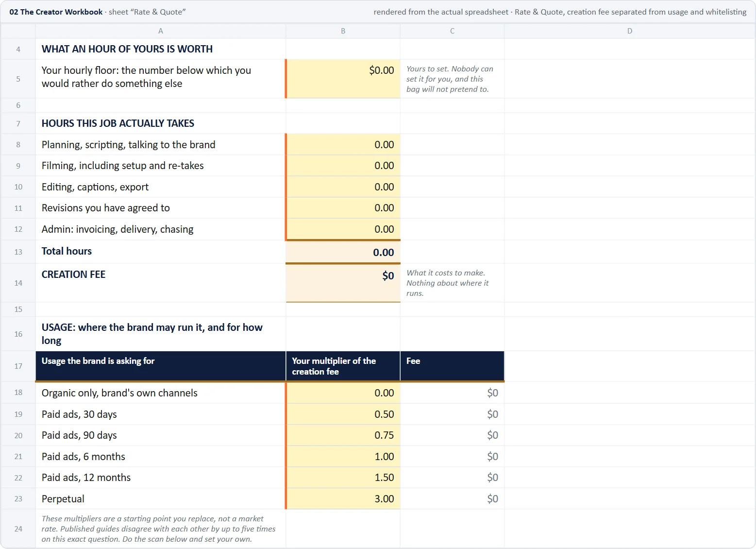Select Fee cell for Paid ads, 6 months

pos(453,457)
